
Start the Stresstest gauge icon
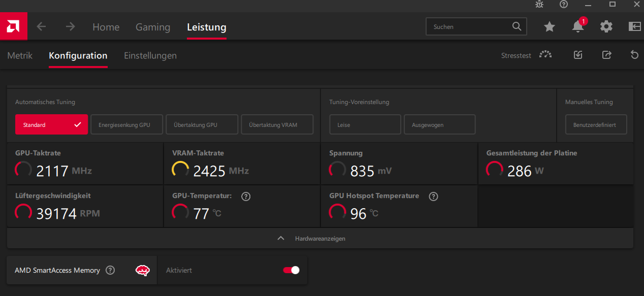coord(545,55)
